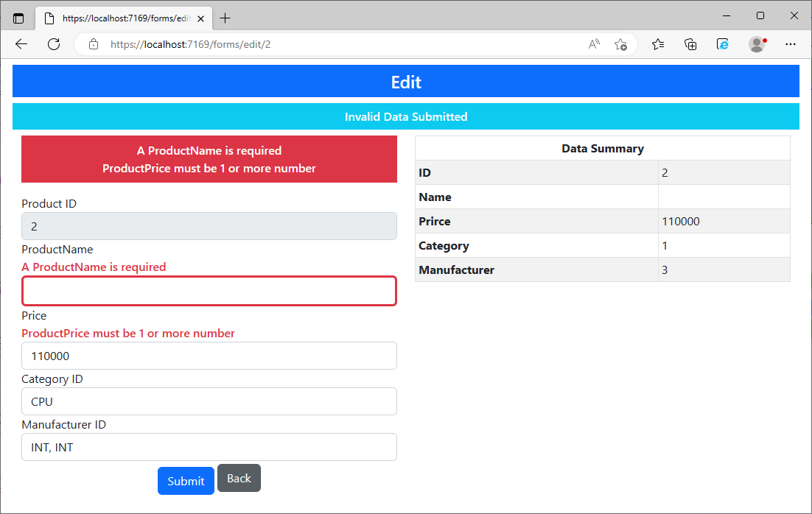Open a new browser tab
The image size is (812, 514).
(225, 15)
